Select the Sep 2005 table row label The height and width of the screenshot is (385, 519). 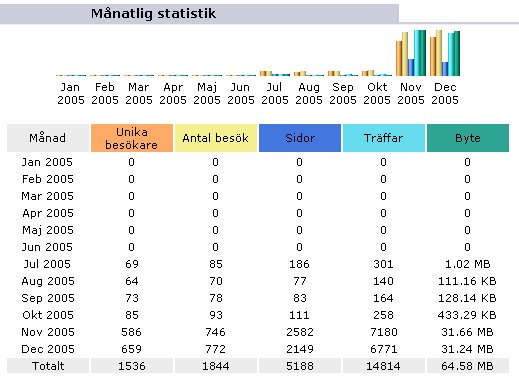(x=48, y=298)
